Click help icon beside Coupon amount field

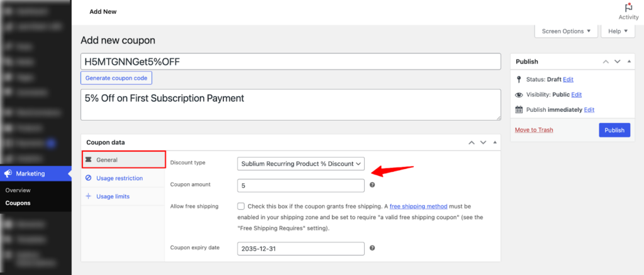point(372,185)
